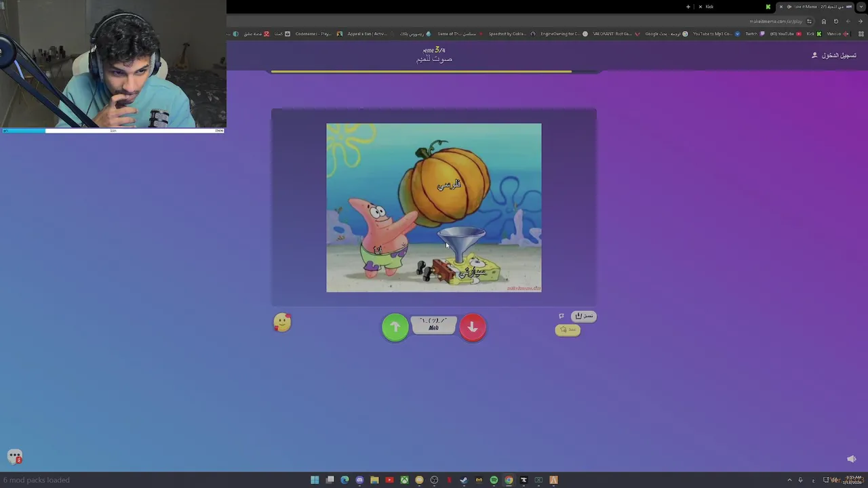Image resolution: width=868 pixels, height=488 pixels.
Task: Open the Game of Thrones bookmark
Action: coord(462,34)
